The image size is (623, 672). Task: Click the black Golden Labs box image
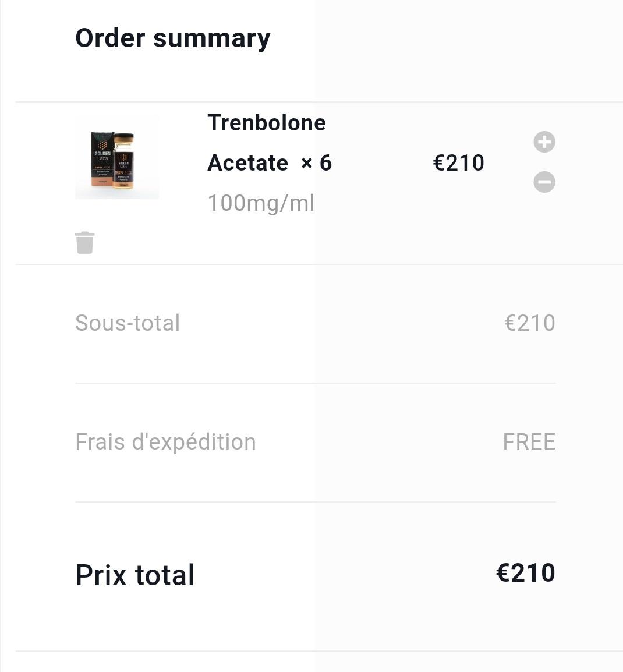pos(101,157)
